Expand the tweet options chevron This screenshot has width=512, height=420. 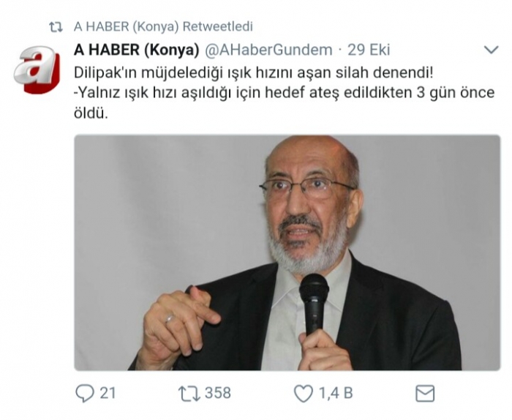coord(491,50)
